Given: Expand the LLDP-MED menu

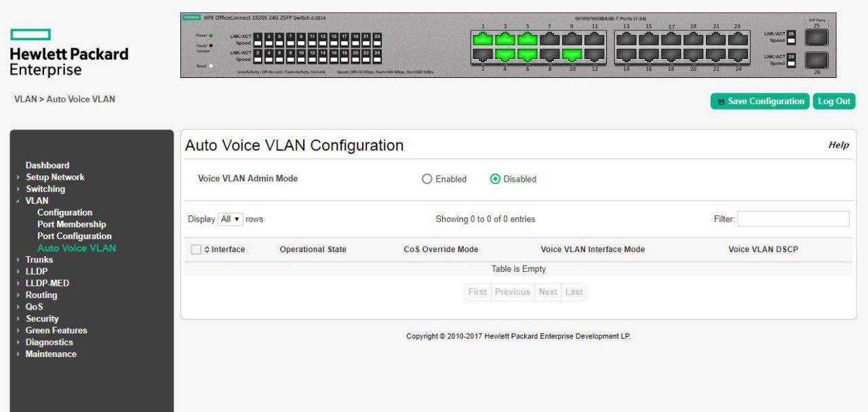Looking at the screenshot, I should (x=47, y=283).
